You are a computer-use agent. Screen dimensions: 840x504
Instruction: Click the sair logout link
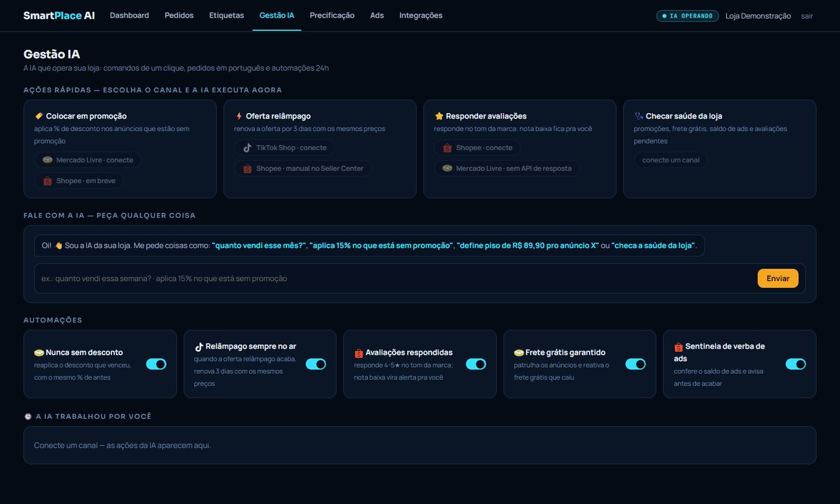pos(807,16)
